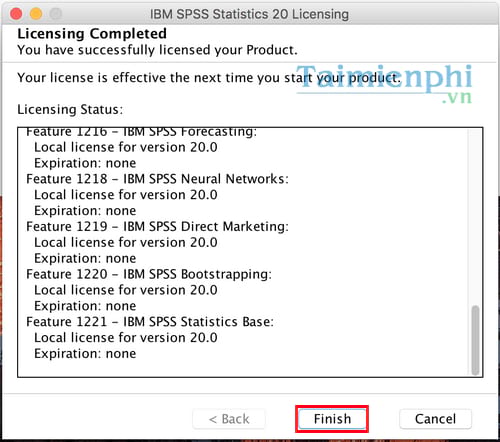
Task: Click 'You have successfully licensed your Product' text
Action: point(157,50)
